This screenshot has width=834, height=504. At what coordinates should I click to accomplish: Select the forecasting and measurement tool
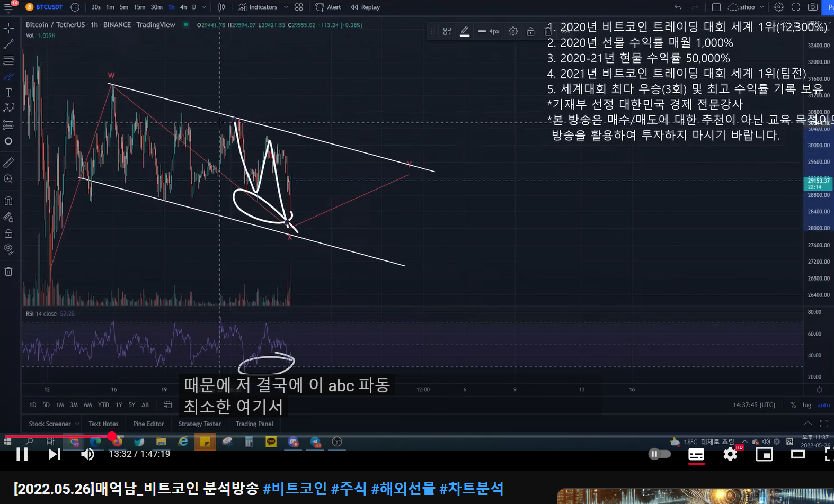click(x=8, y=125)
